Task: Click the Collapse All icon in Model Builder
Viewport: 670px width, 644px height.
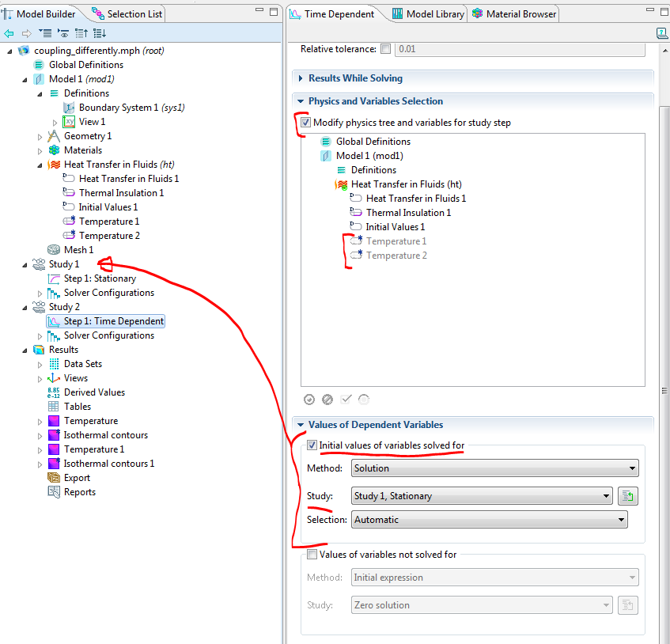Action: [82, 33]
